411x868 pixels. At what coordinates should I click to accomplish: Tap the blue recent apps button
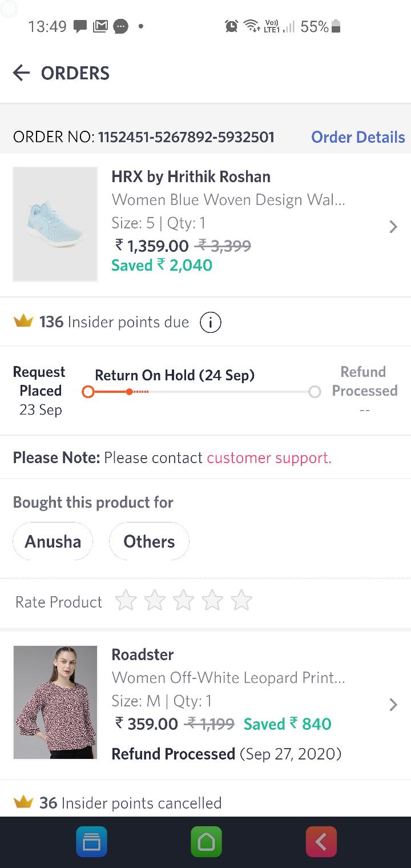(x=91, y=842)
